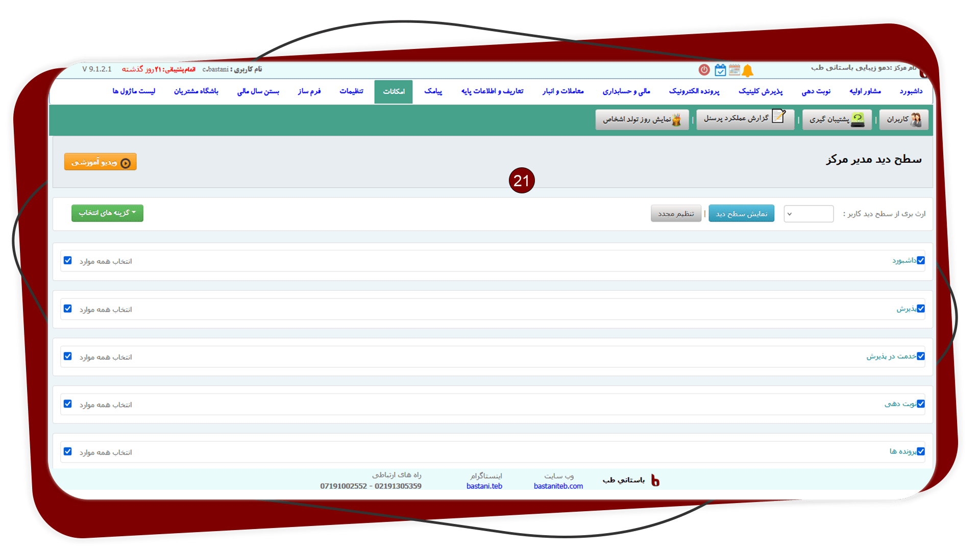Image resolution: width=980 pixels, height=551 pixels.
Task: Open نمایش روز تولد اشخاص button
Action: coord(642,119)
